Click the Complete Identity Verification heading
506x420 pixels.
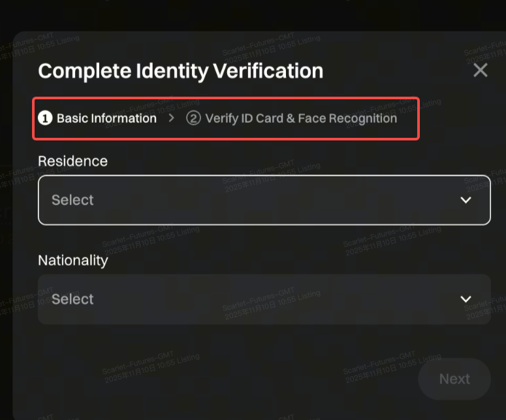click(x=181, y=71)
